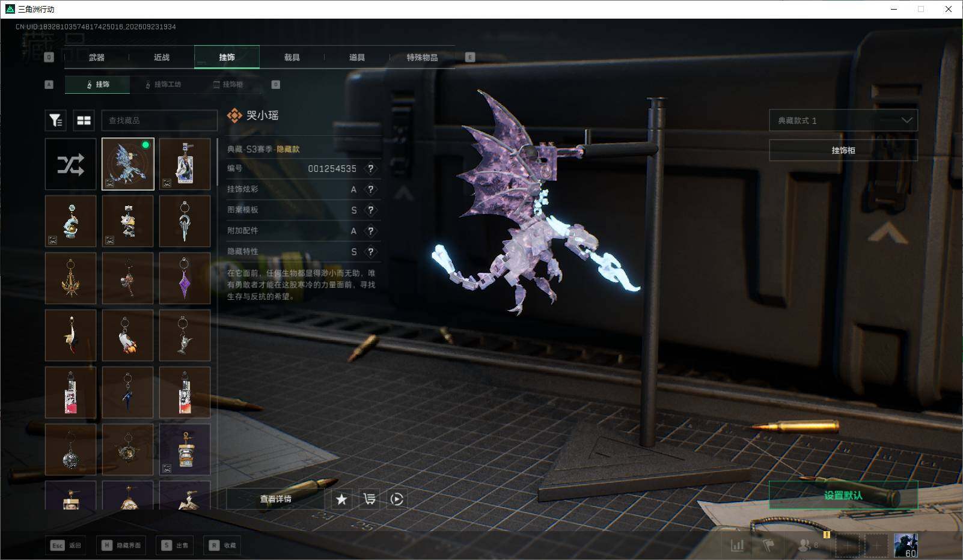The height and width of the screenshot is (560, 963).
Task: Click the search collection field 查找藏品
Action: tap(159, 120)
